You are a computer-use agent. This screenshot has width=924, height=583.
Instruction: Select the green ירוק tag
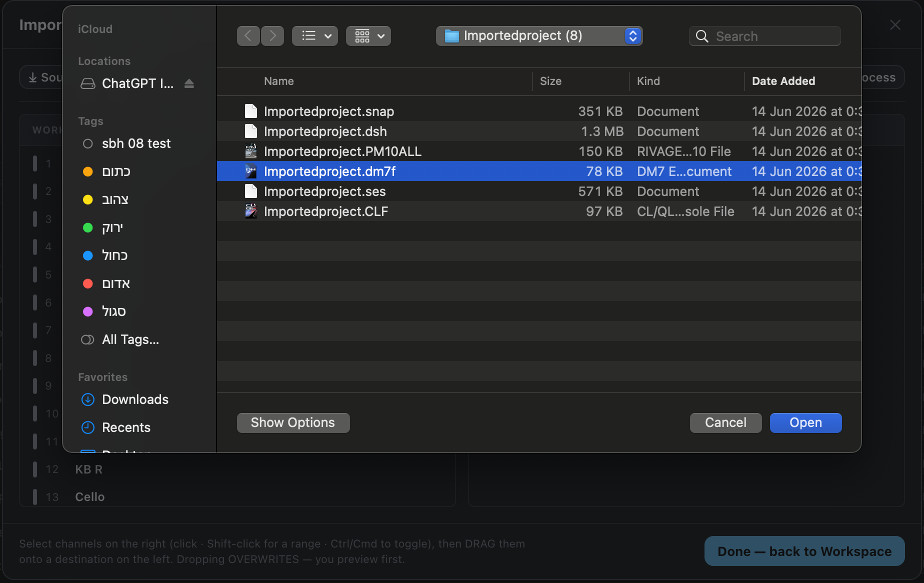(x=102, y=227)
